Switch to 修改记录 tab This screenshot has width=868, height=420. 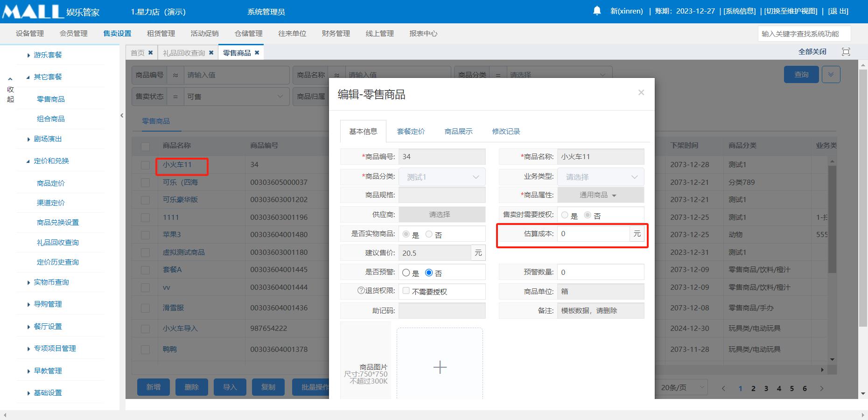coord(506,132)
